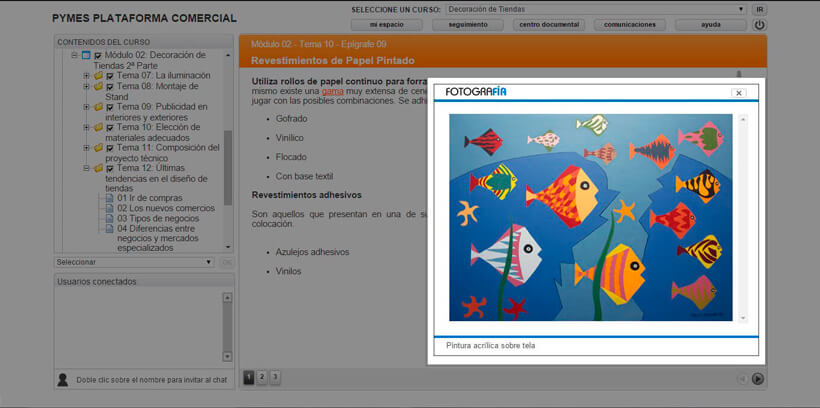Click the course tree scrollbar thumb

(x=228, y=167)
